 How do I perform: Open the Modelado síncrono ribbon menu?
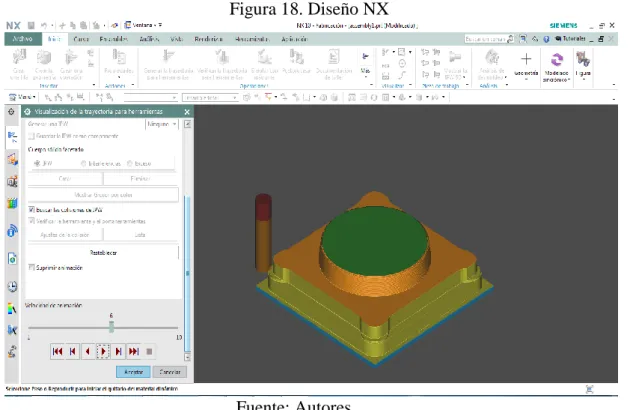556,67
